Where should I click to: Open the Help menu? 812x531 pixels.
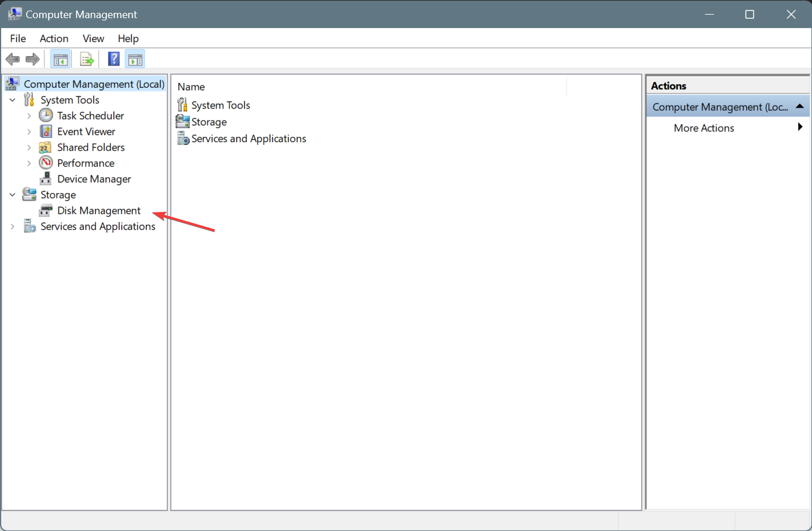click(x=128, y=38)
